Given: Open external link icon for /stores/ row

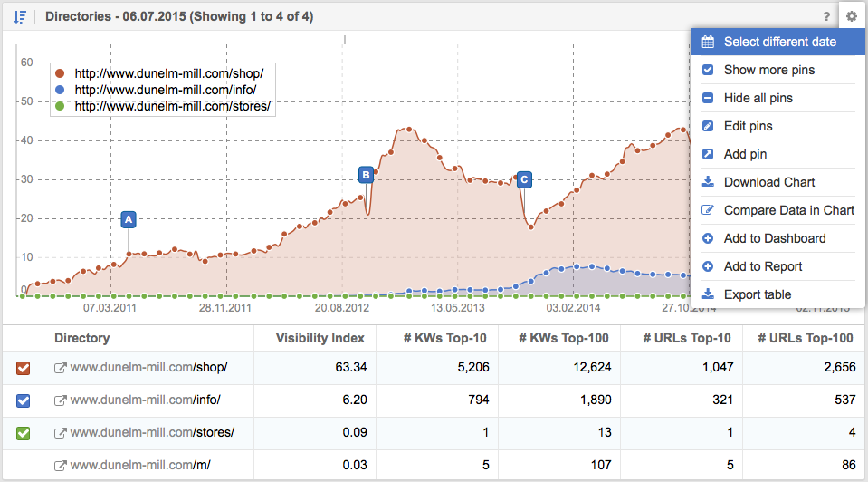Looking at the screenshot, I should pos(61,433).
